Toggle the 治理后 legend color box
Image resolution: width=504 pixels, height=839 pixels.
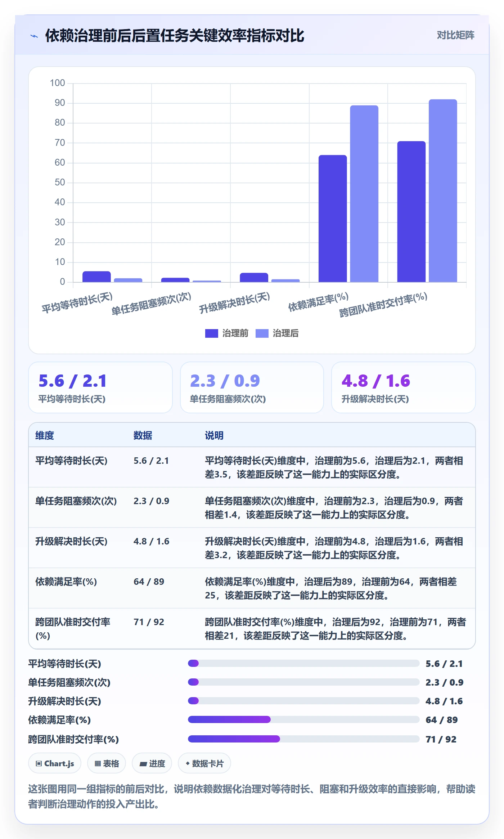tap(262, 333)
